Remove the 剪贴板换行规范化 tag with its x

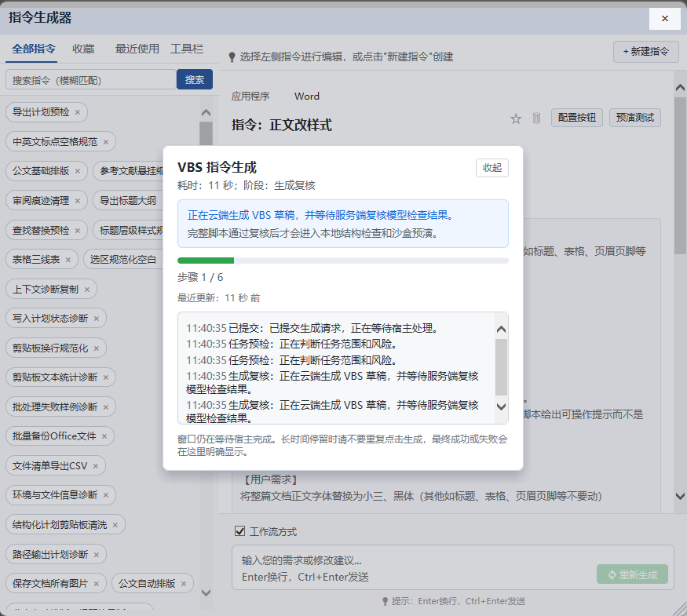97,348
